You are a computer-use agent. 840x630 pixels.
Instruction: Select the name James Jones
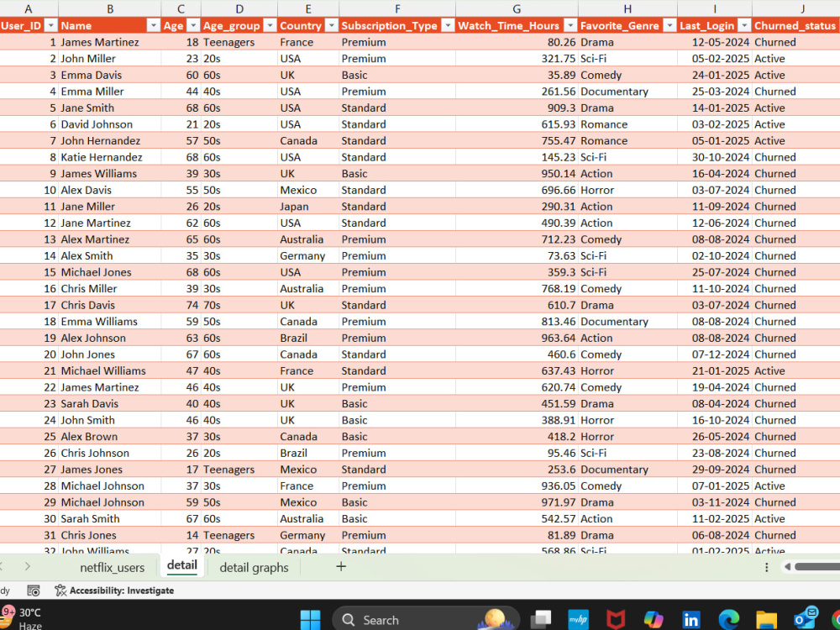point(110,470)
